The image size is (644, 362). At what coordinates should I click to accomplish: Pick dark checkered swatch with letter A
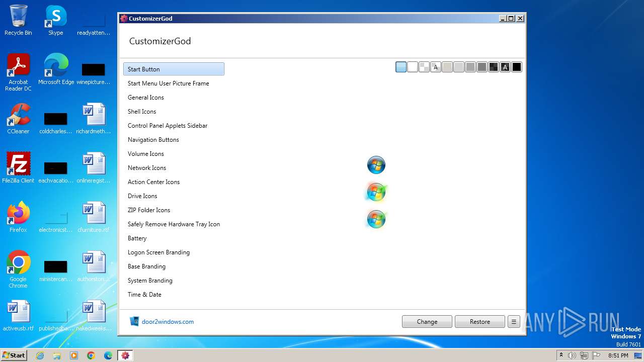pyautogui.click(x=505, y=67)
